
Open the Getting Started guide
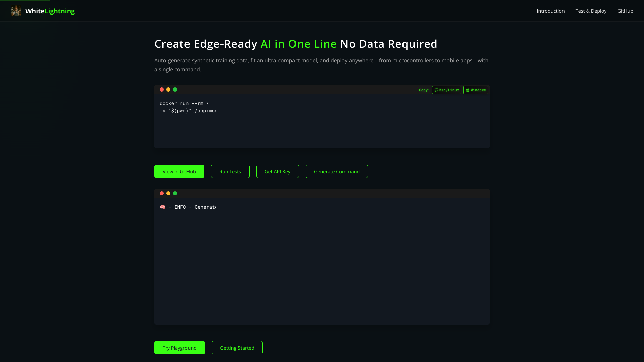point(237,348)
